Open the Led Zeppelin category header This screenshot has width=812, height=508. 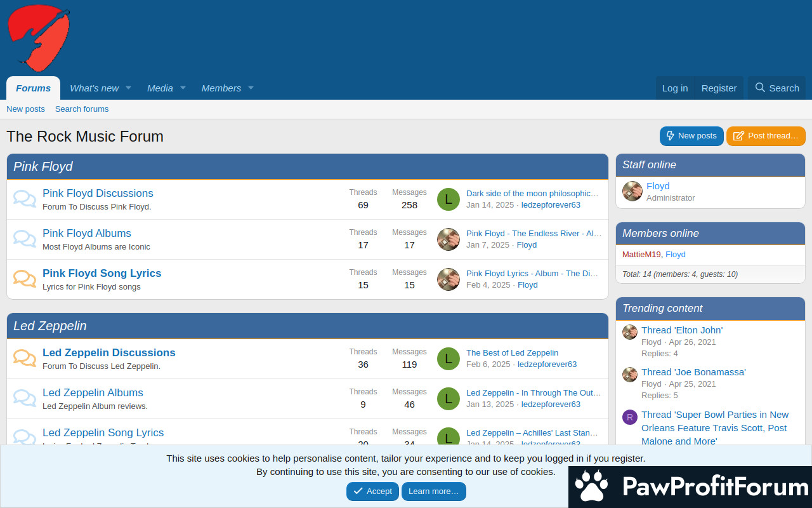pos(50,326)
